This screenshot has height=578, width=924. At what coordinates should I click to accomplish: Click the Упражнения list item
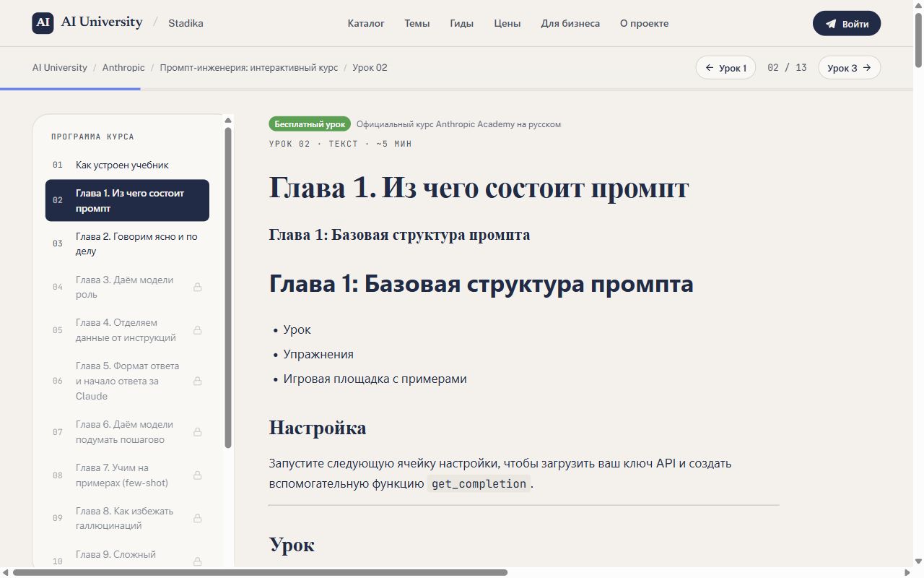click(x=318, y=354)
